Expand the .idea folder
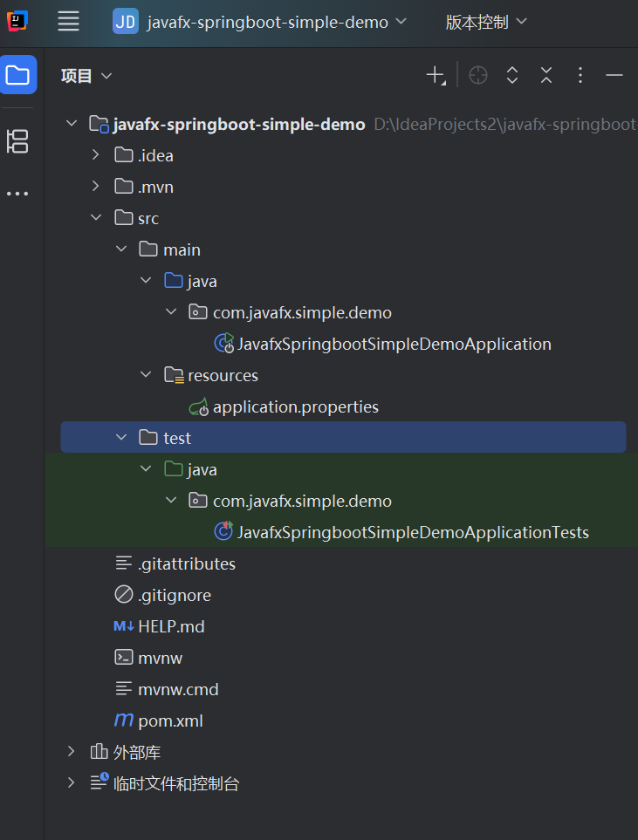Image resolution: width=638 pixels, height=840 pixels. (96, 154)
